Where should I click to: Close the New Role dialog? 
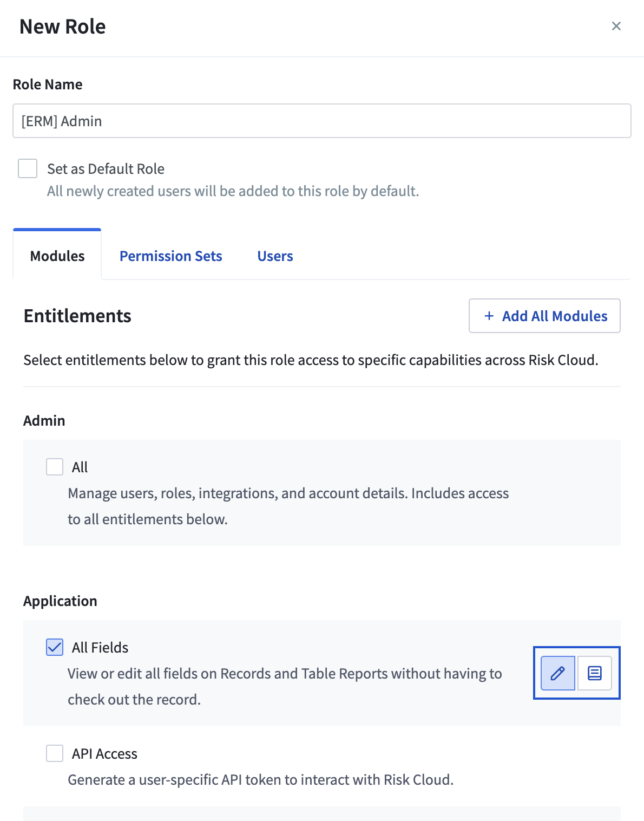(x=616, y=26)
